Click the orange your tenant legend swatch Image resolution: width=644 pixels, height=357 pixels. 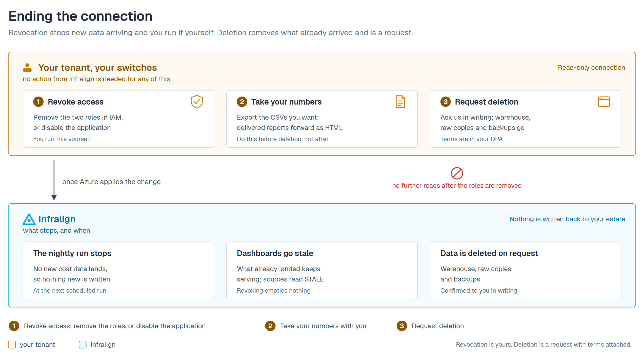(12, 345)
